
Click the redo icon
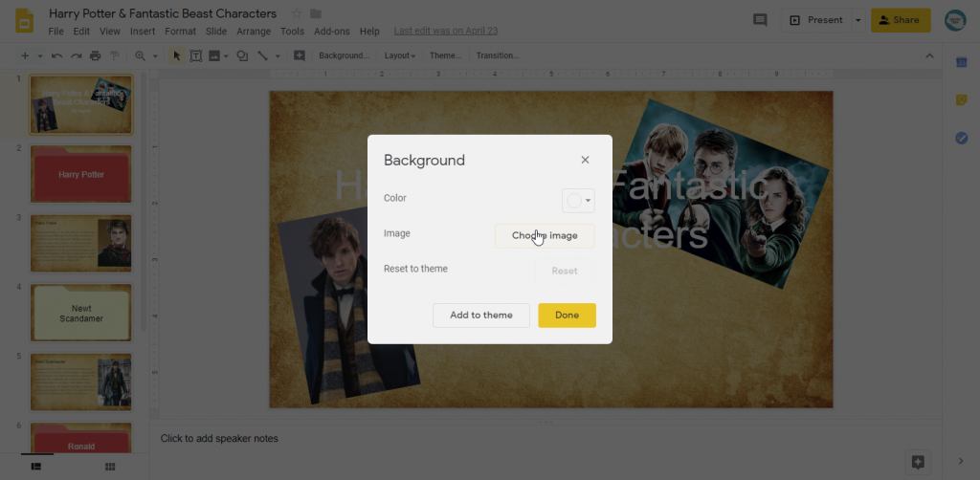point(77,55)
